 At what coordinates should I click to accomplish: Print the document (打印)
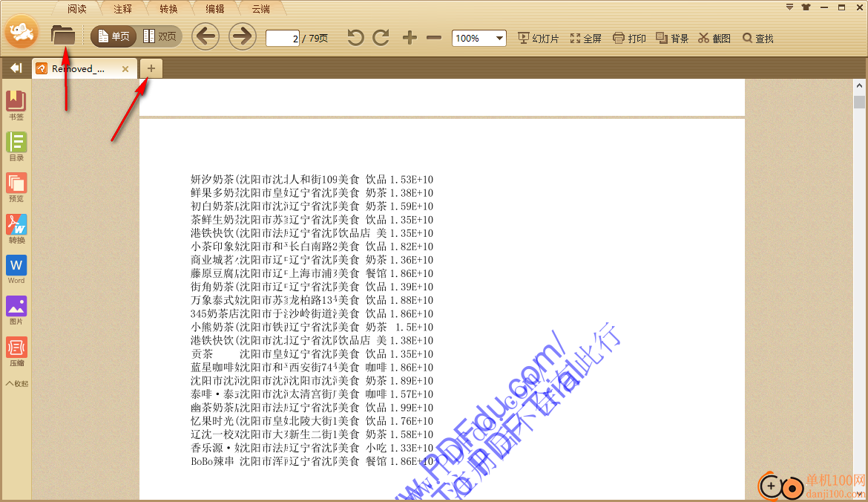(x=629, y=38)
